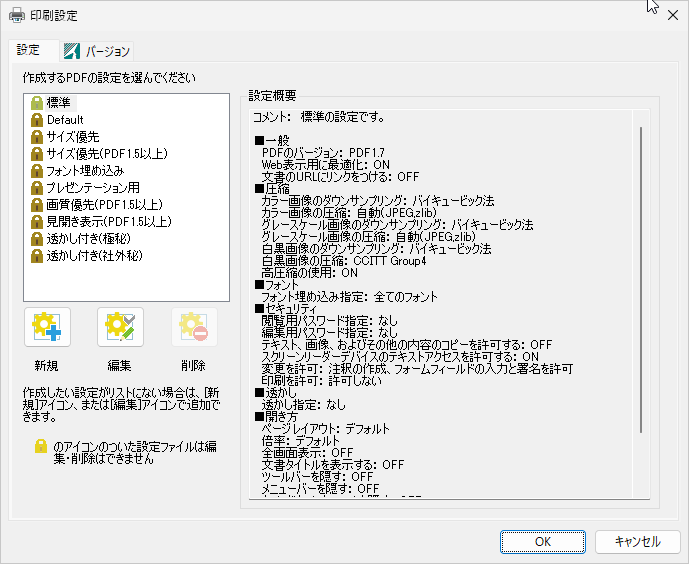The width and height of the screenshot is (689, 564).
Task: Click the 全画面表示: OFF line
Action: pyautogui.click(x=307, y=452)
